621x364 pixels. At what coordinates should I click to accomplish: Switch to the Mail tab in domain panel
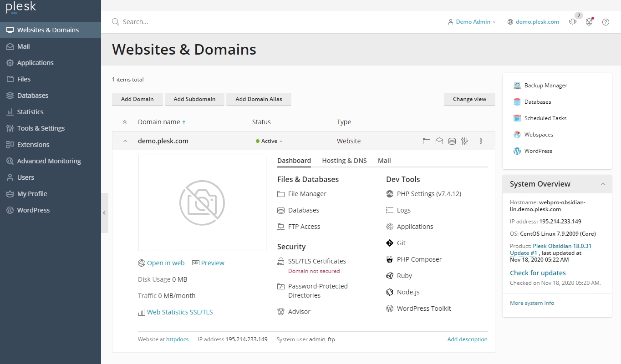[384, 161]
